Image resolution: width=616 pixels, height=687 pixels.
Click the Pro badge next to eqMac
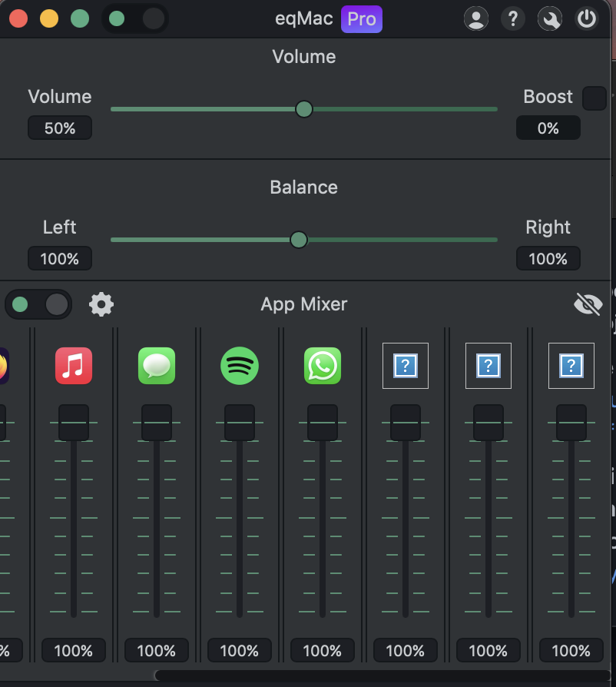[x=361, y=18]
